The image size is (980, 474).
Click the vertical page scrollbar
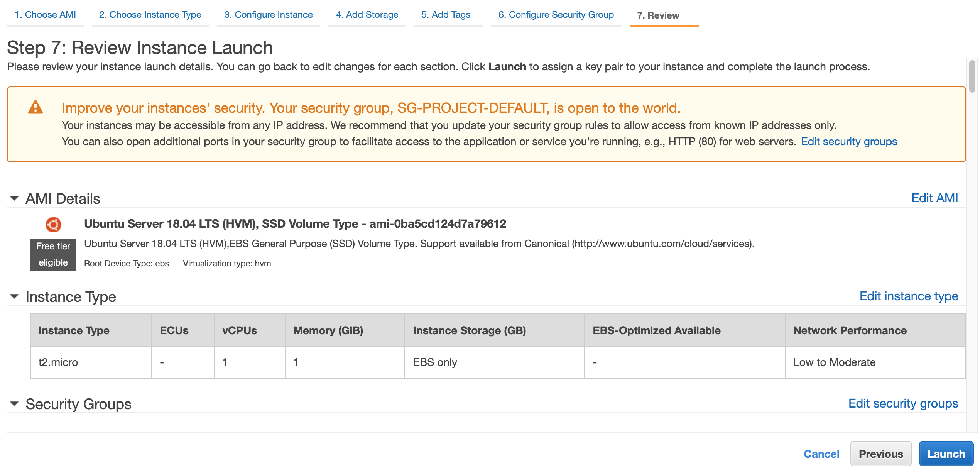pos(972,76)
